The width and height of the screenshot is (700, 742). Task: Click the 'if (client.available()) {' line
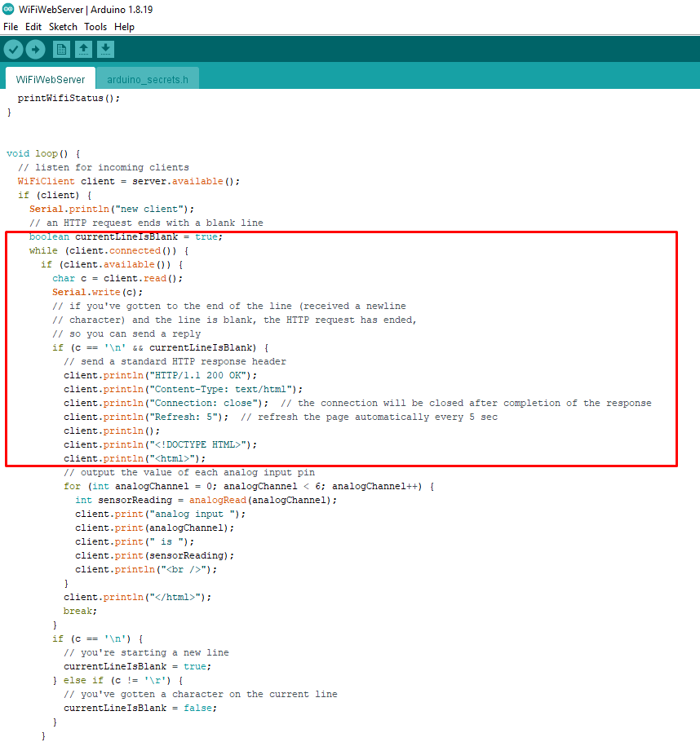[112, 264]
